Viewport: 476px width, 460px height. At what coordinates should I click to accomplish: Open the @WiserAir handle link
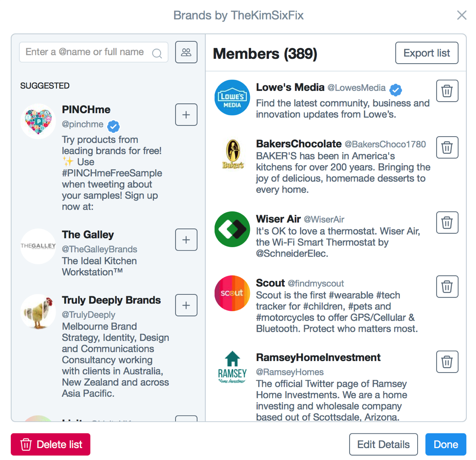[x=324, y=219]
